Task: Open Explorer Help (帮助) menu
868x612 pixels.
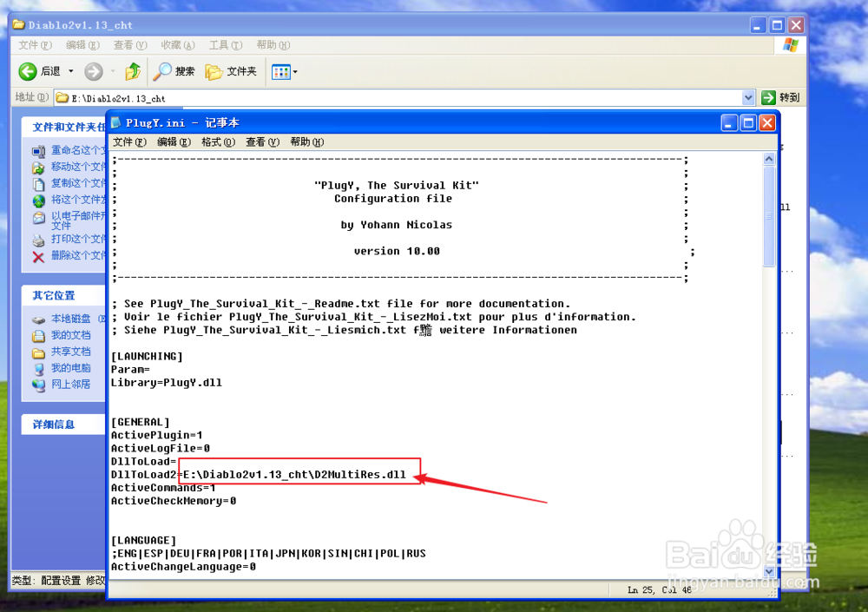Action: (273, 45)
